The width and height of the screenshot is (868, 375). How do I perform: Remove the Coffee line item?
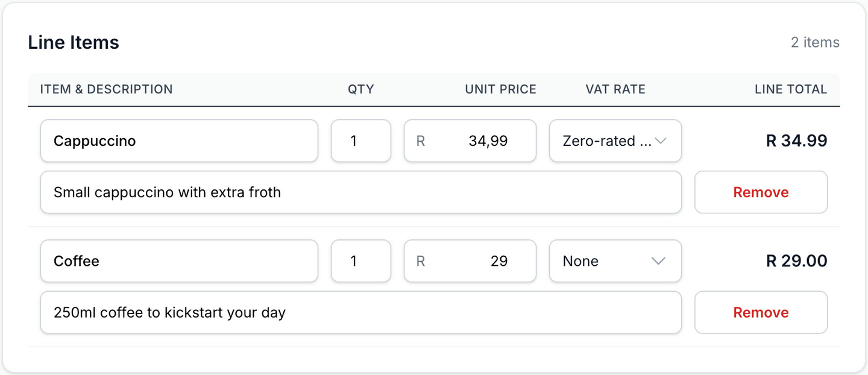tap(761, 312)
